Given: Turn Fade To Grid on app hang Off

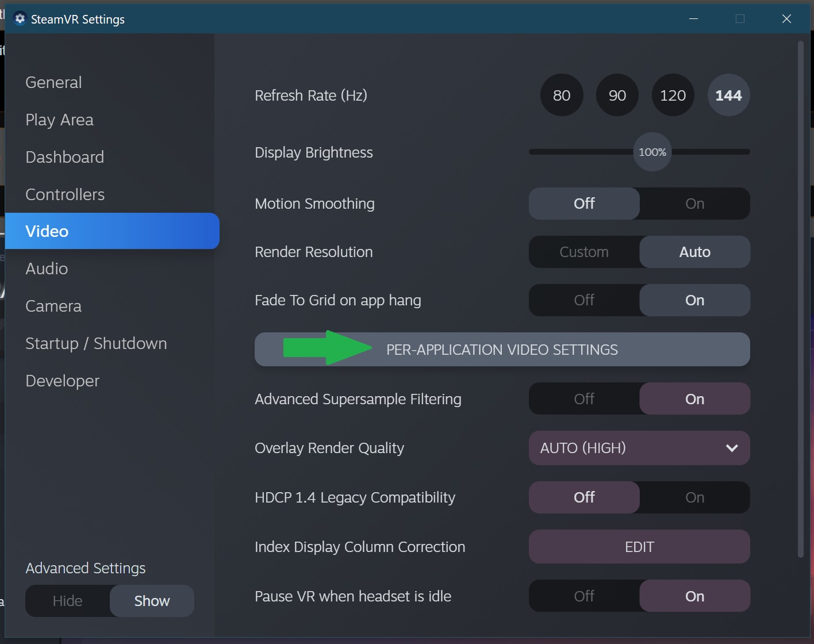Looking at the screenshot, I should point(584,300).
